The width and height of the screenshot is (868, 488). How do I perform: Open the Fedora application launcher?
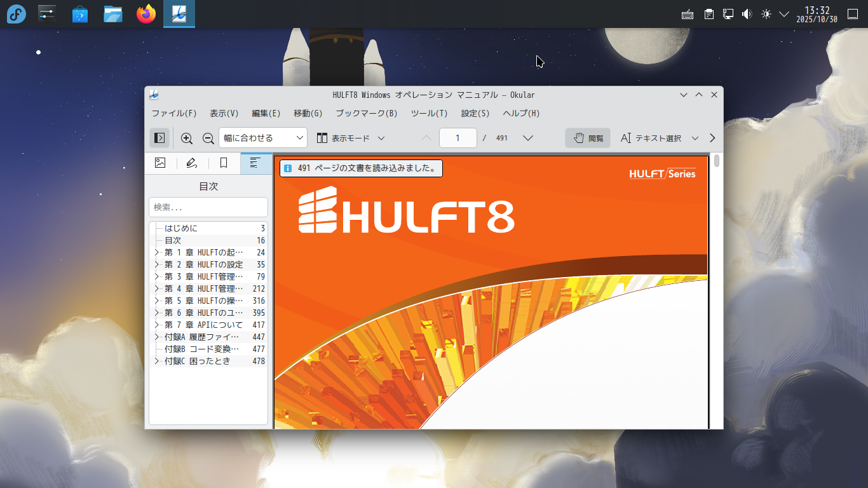click(17, 14)
